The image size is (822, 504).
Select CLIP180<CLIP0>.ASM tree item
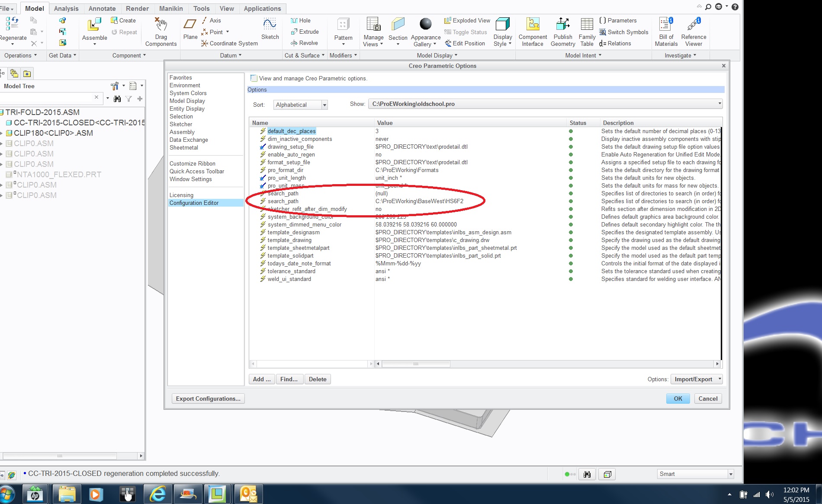[53, 133]
